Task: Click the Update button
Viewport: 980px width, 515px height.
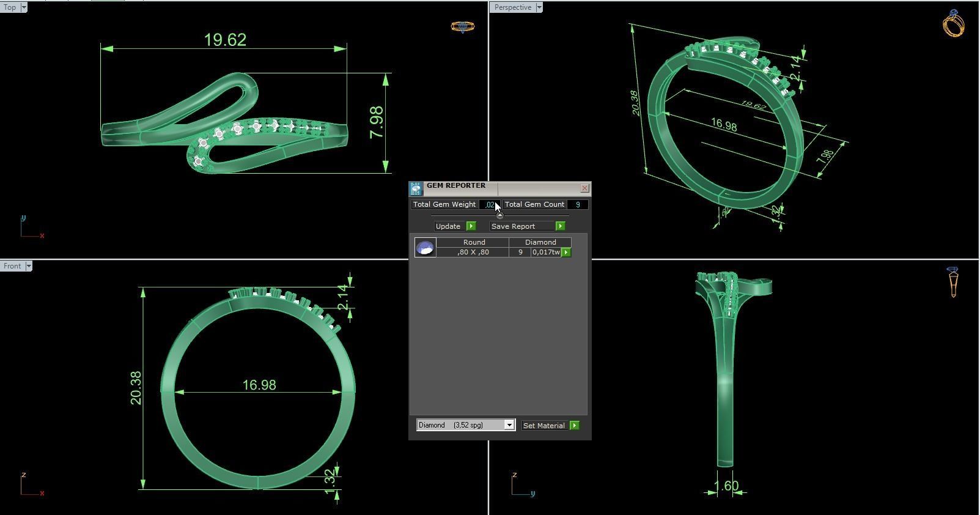Action: [448, 226]
